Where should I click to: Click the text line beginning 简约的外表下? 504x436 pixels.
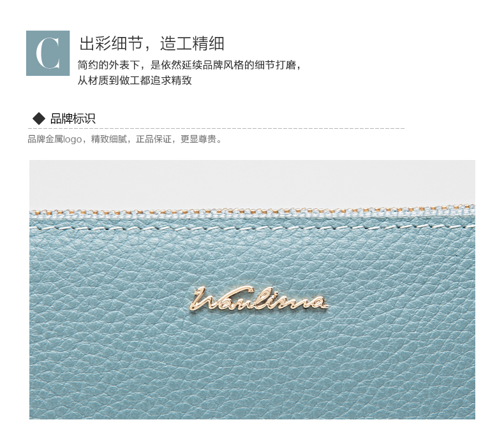pos(189,65)
